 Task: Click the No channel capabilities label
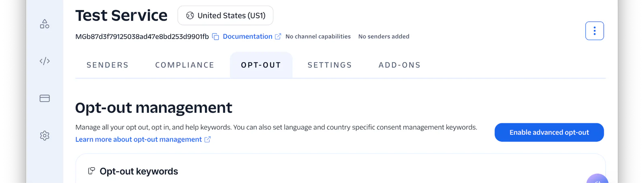point(318,36)
